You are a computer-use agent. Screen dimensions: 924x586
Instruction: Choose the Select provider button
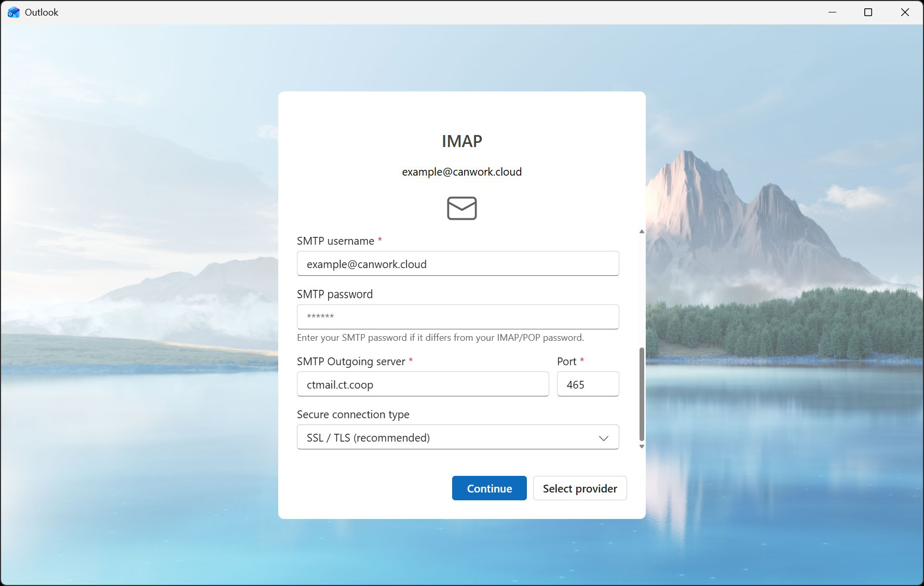[x=579, y=488]
